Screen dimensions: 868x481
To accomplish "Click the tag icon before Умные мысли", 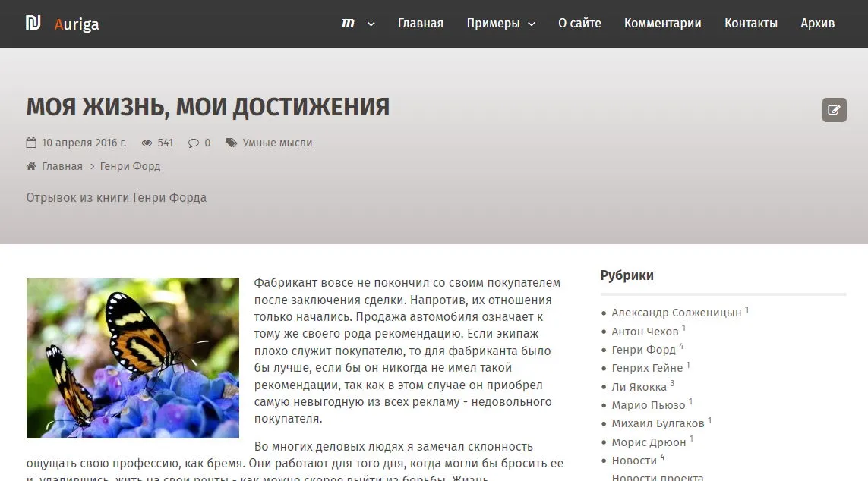I will pyautogui.click(x=231, y=143).
